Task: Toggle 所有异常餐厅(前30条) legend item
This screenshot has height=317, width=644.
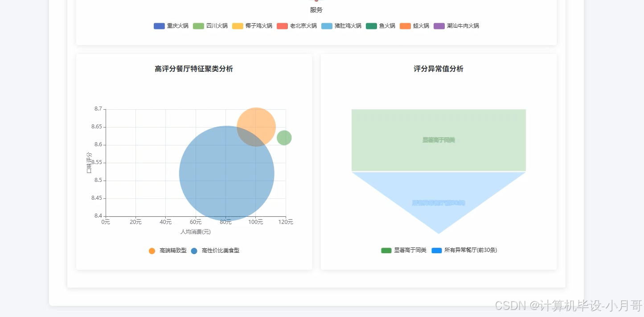Action: 464,250
